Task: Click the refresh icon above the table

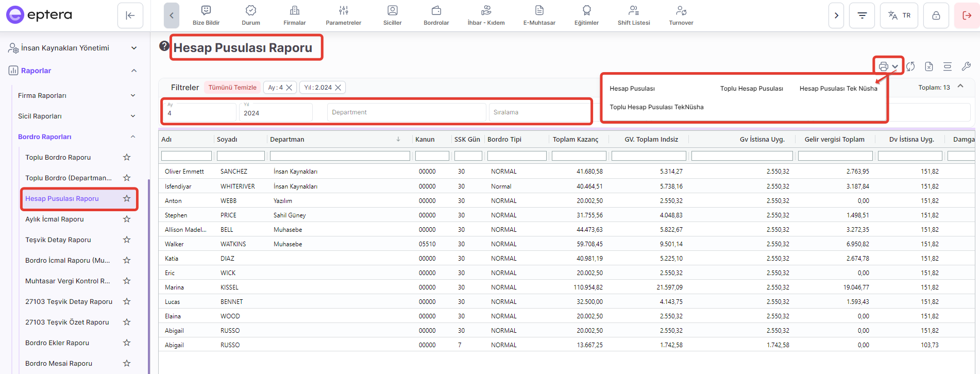Action: [x=910, y=66]
